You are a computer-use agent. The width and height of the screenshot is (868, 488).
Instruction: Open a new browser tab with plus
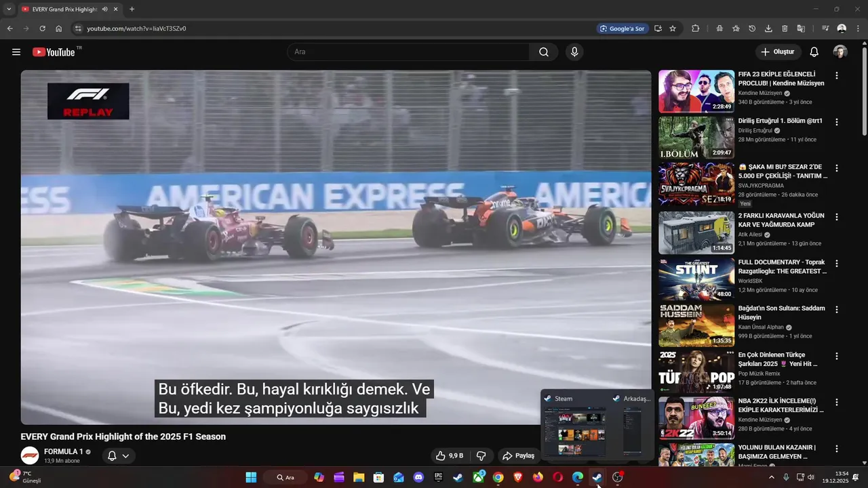point(132,9)
